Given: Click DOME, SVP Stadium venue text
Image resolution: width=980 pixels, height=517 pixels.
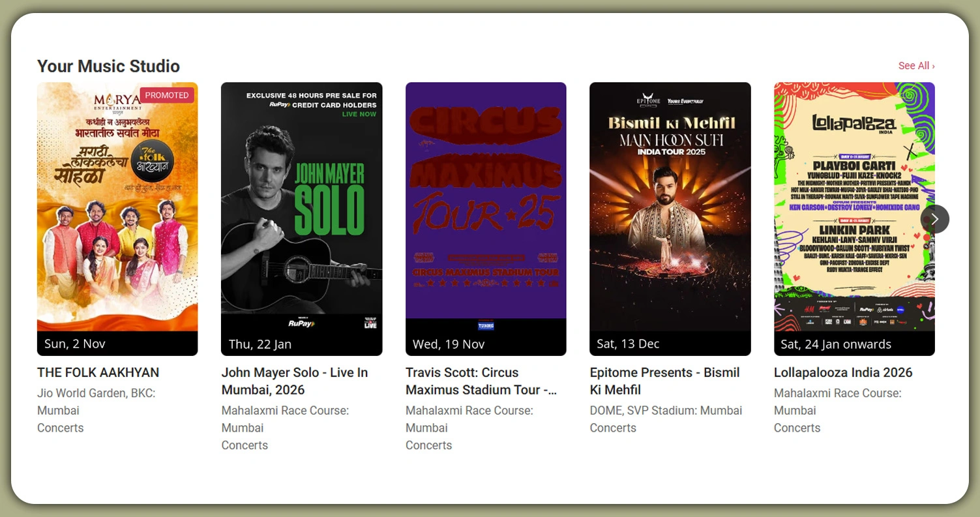Looking at the screenshot, I should (x=666, y=410).
